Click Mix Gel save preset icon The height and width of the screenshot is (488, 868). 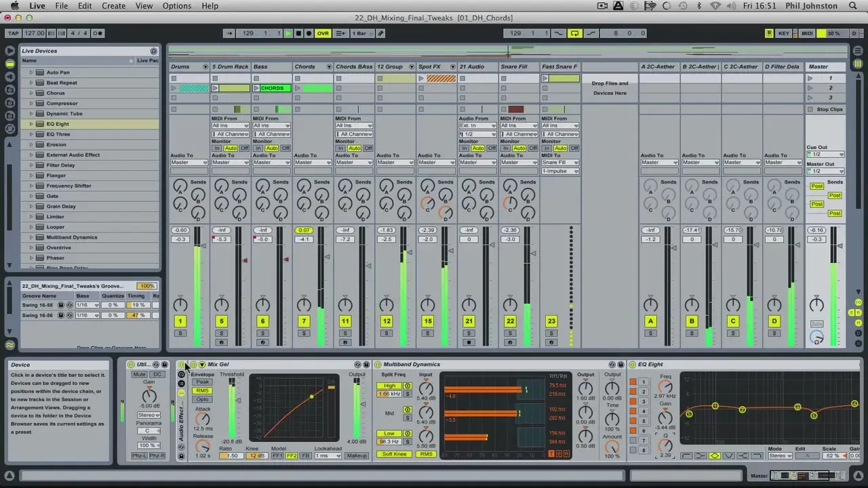pyautogui.click(x=366, y=365)
